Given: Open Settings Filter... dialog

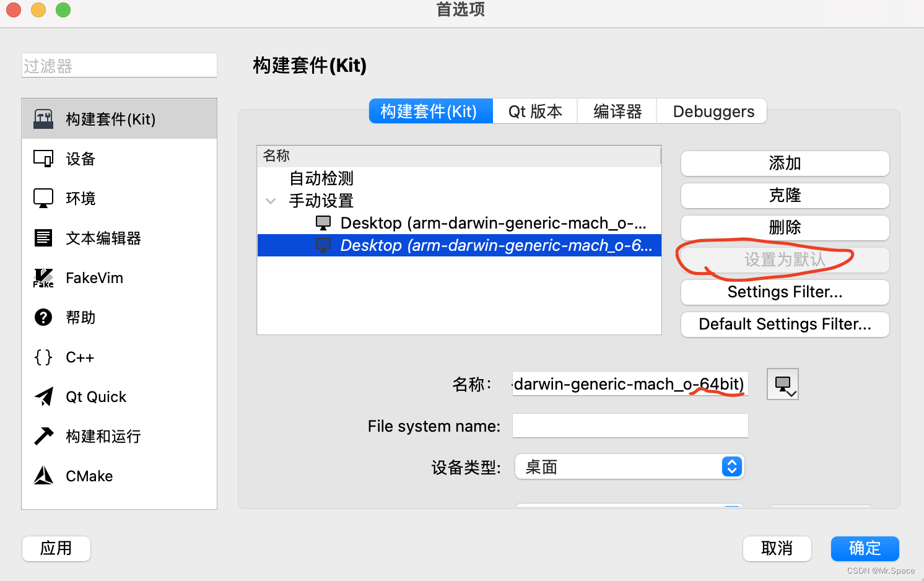Looking at the screenshot, I should (785, 292).
